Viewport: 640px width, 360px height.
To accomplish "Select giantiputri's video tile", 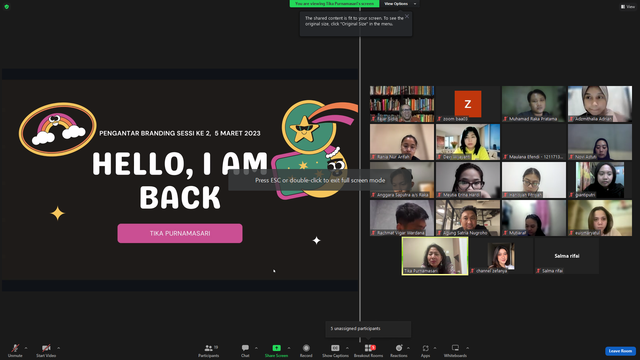I will point(600,180).
